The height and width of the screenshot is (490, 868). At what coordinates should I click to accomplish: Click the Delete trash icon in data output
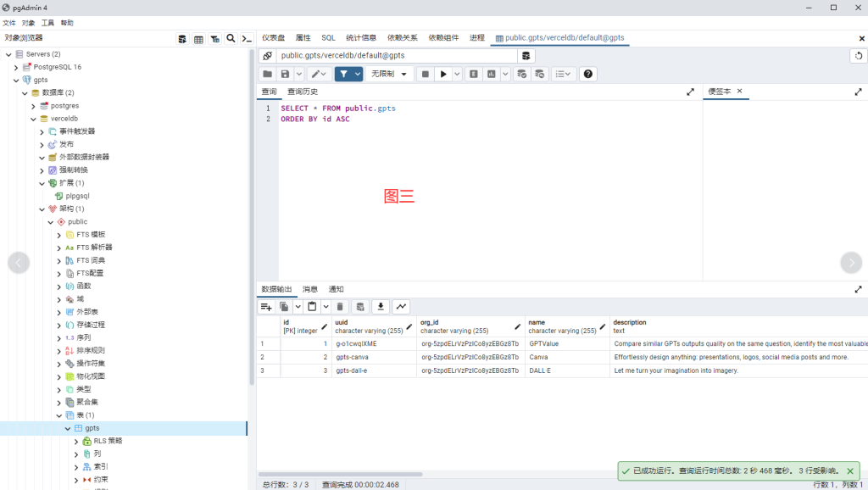[x=341, y=307]
